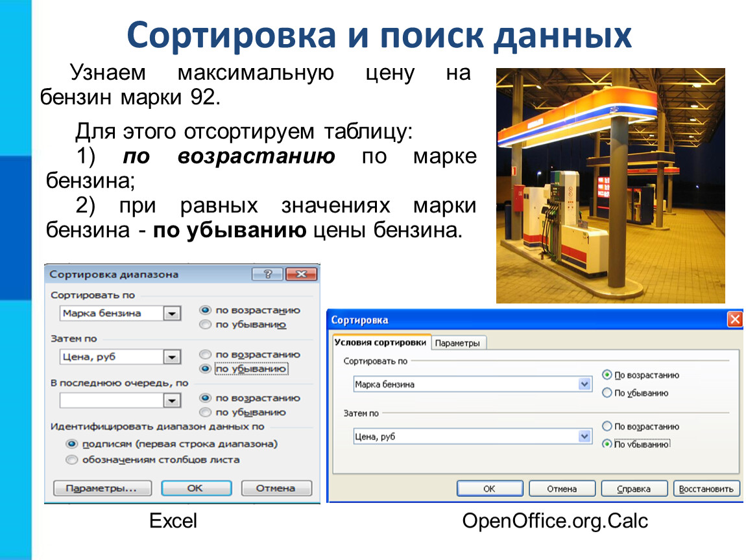Confirm with OK in OpenOffice sort dialog

point(490,489)
